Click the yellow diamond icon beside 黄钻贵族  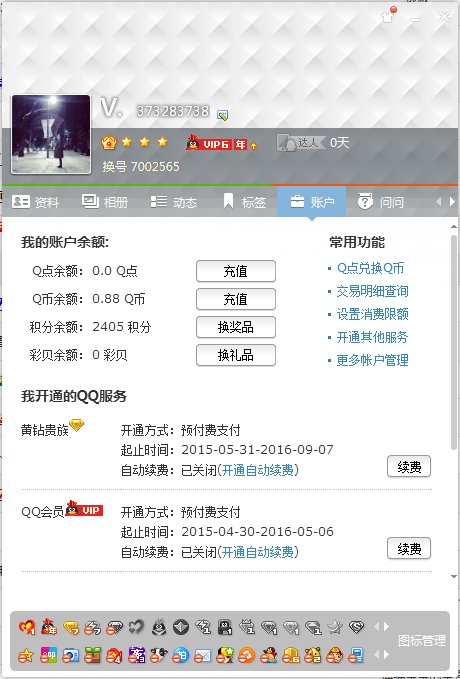click(x=77, y=425)
